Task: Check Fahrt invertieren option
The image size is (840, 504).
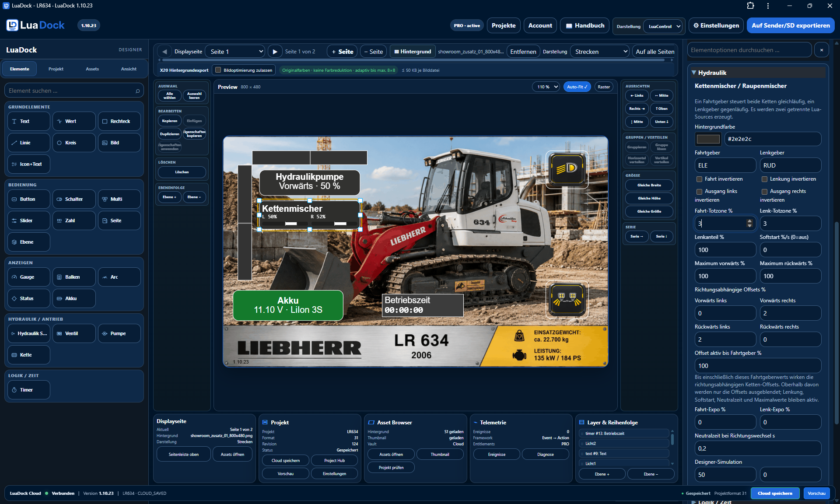Action: point(699,179)
